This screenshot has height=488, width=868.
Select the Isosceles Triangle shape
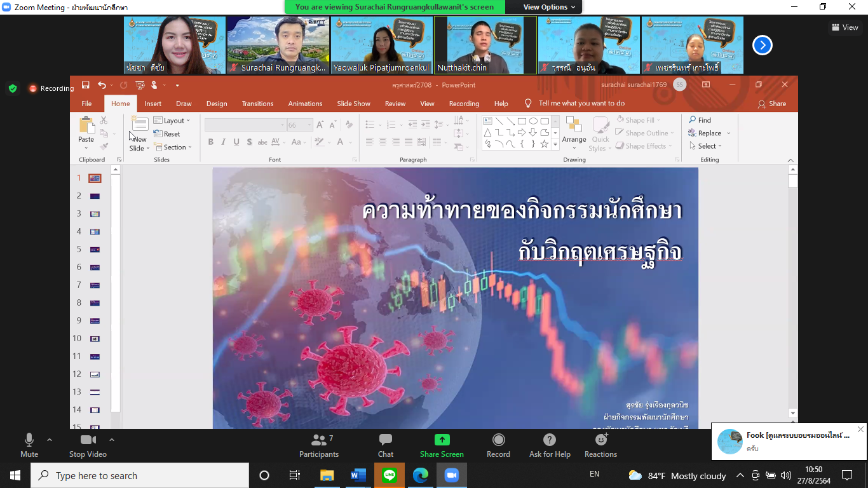[x=487, y=132]
